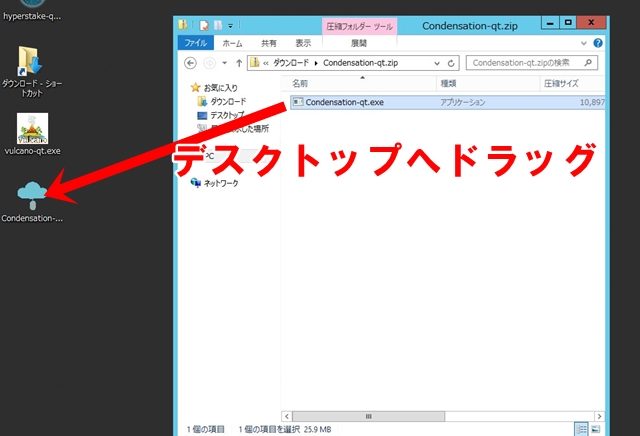The width and height of the screenshot is (640, 436).
Task: Select the Condensation-qt.exe file row
Action: click(448, 102)
